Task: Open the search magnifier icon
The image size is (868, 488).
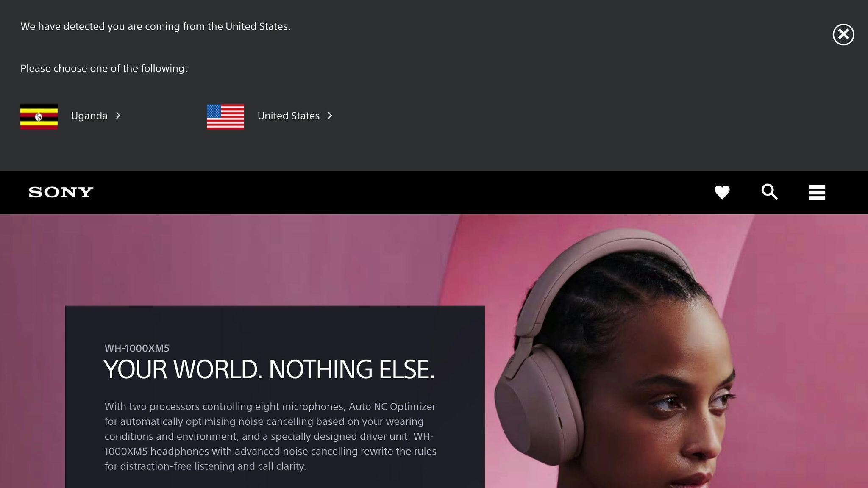Action: click(x=769, y=192)
